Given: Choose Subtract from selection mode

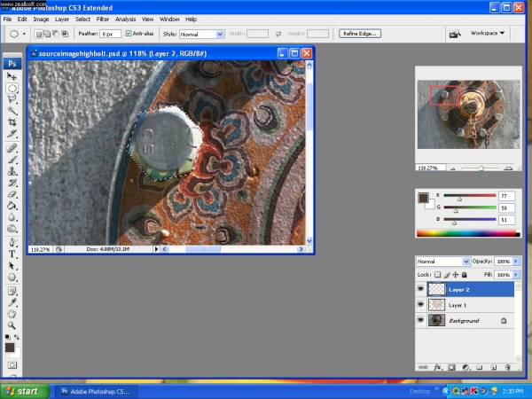Looking at the screenshot, I should (56, 34).
